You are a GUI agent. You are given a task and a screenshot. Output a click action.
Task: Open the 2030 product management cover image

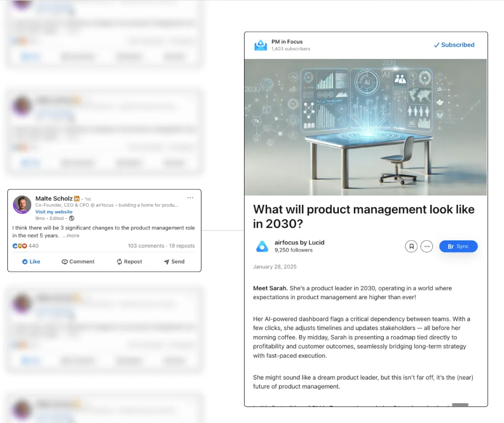pyautogui.click(x=366, y=127)
